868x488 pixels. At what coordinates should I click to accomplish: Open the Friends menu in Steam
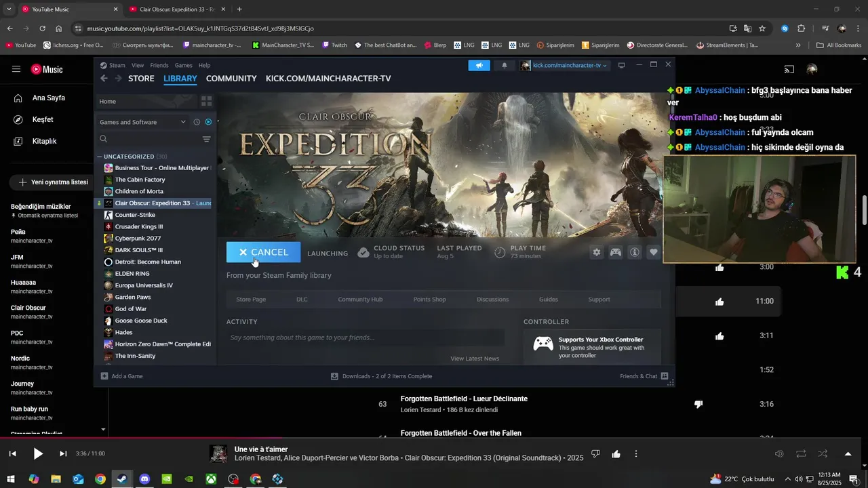(x=159, y=65)
